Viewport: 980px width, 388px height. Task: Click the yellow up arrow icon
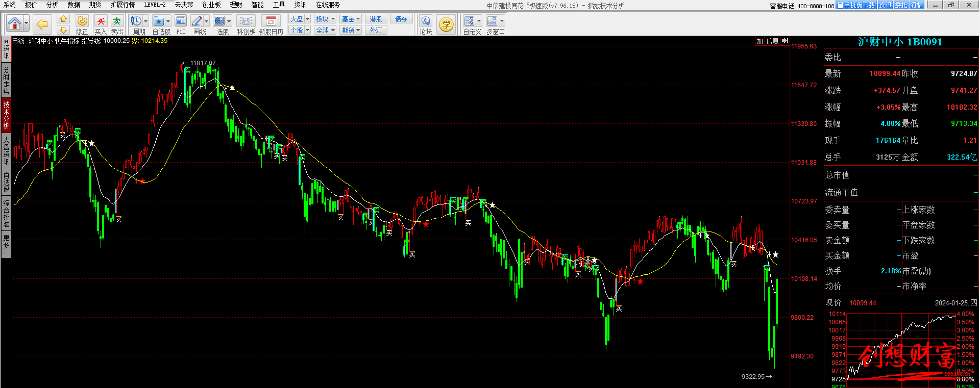point(63,19)
